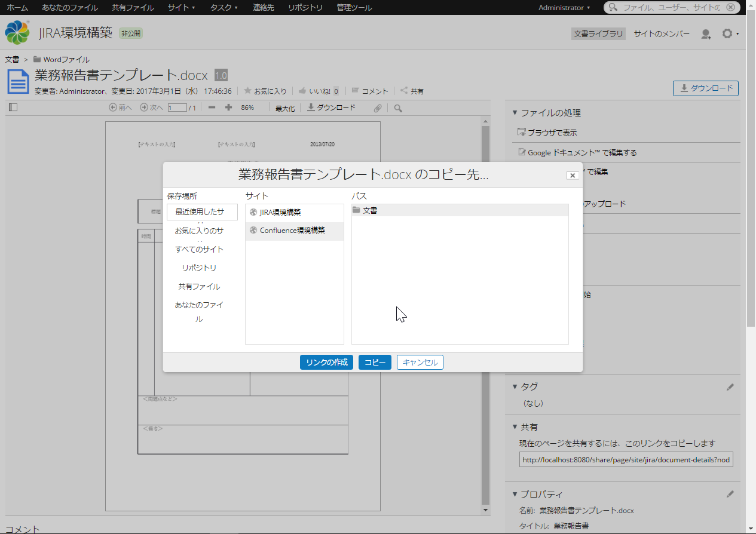Click the コメント link
756x534 pixels.
click(x=369, y=91)
